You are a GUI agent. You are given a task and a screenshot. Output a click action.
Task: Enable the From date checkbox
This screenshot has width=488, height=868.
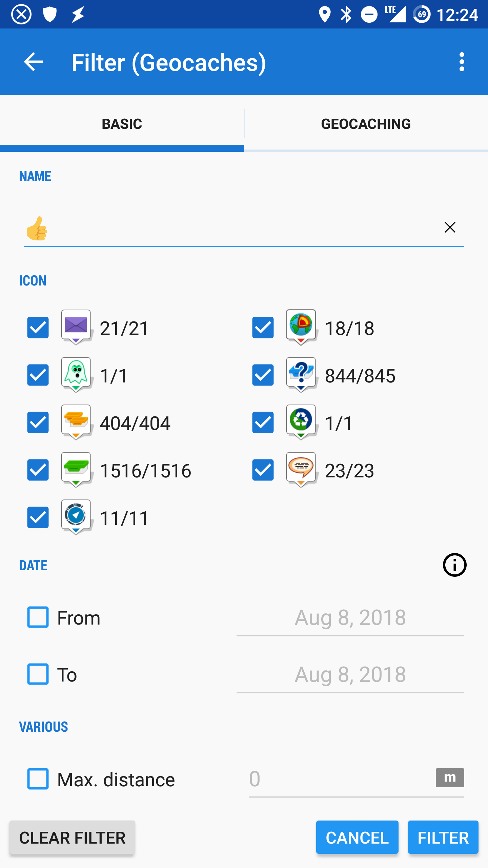38,617
